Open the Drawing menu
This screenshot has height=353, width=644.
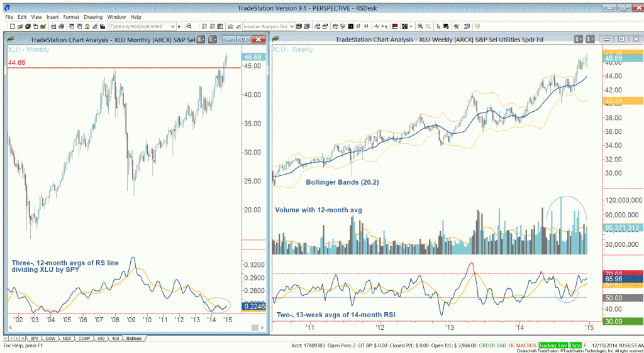pyautogui.click(x=93, y=17)
